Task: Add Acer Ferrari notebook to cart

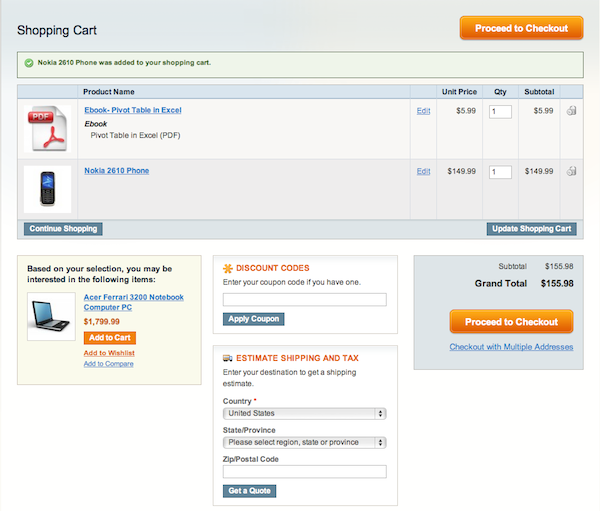Action: point(110,338)
